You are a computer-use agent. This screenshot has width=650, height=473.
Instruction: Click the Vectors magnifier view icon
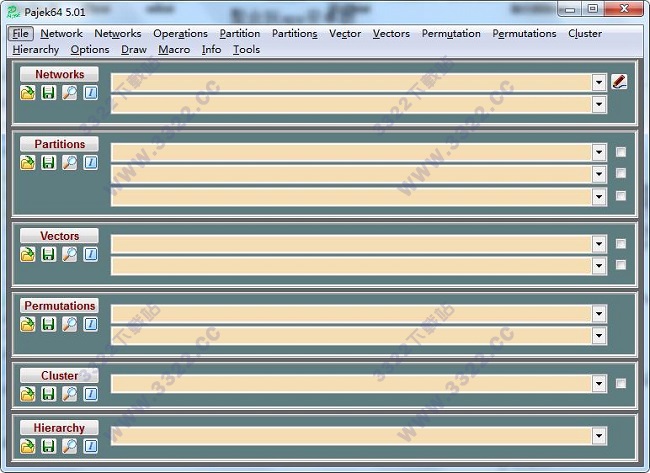(70, 254)
